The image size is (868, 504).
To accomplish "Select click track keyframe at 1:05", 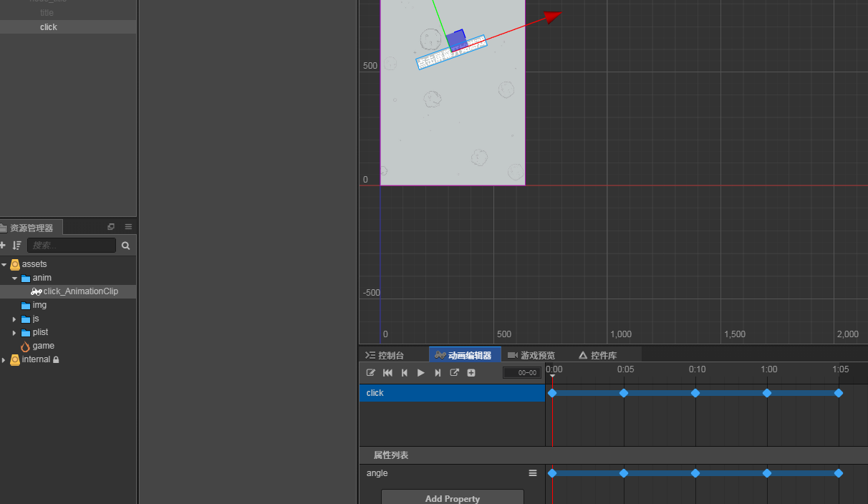I will 839,393.
